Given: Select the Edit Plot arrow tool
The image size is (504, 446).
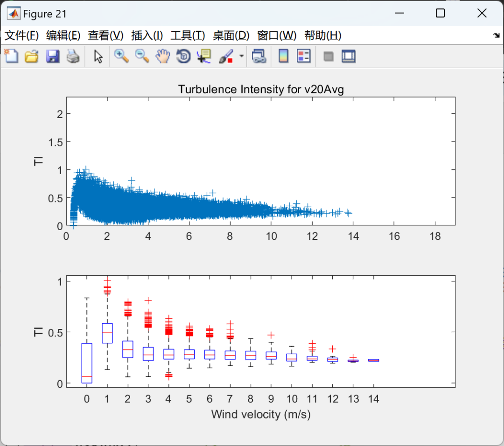Looking at the screenshot, I should [98, 56].
